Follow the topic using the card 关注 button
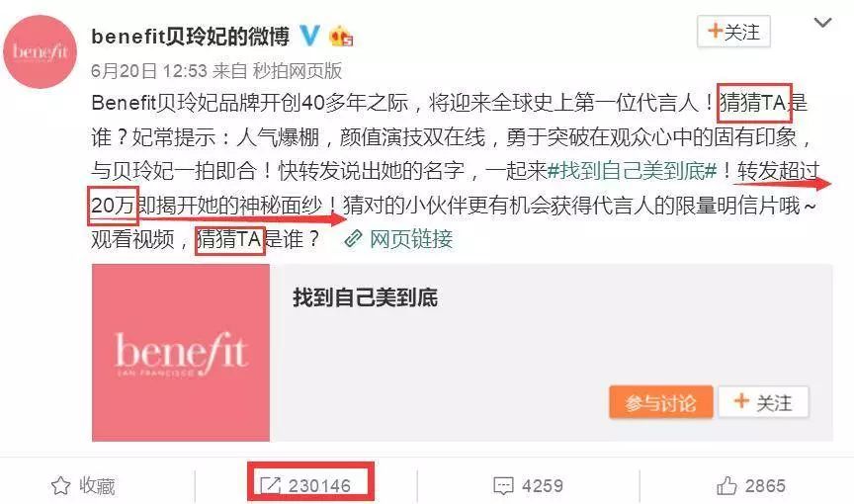Screen dimensions: 854x504 (x=763, y=402)
